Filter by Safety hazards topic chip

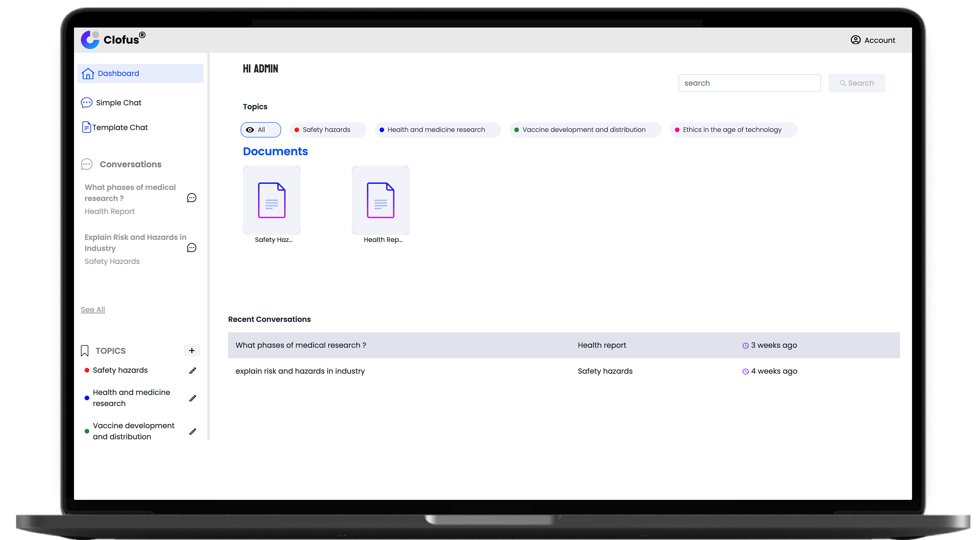(327, 130)
